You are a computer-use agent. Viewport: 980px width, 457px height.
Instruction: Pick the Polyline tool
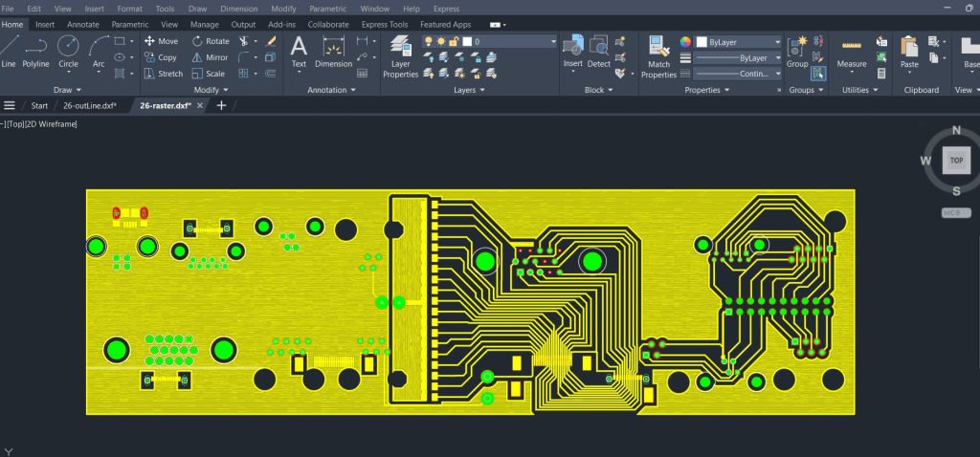[35, 48]
